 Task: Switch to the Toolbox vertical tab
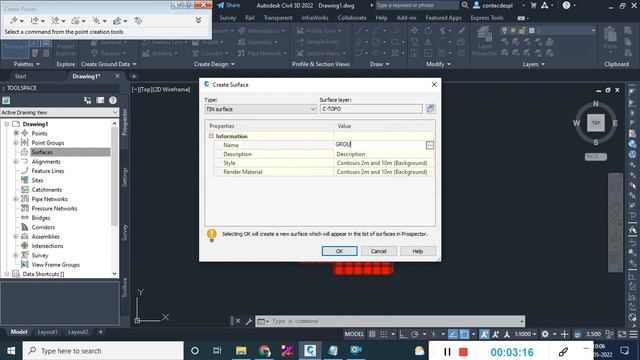tap(125, 287)
